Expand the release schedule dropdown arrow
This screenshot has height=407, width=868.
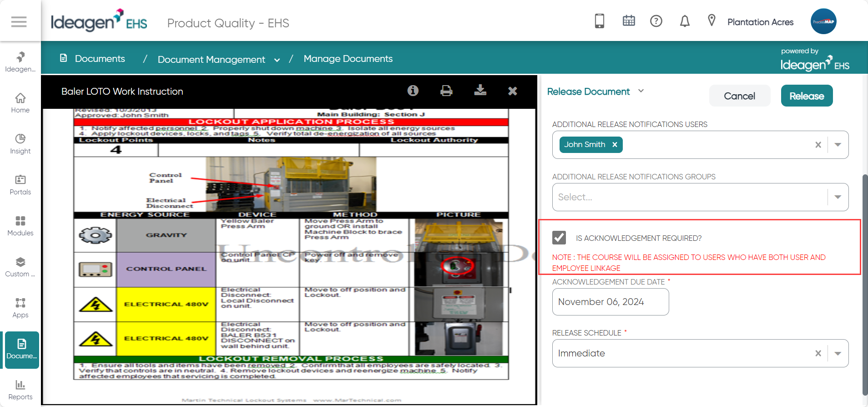click(838, 353)
